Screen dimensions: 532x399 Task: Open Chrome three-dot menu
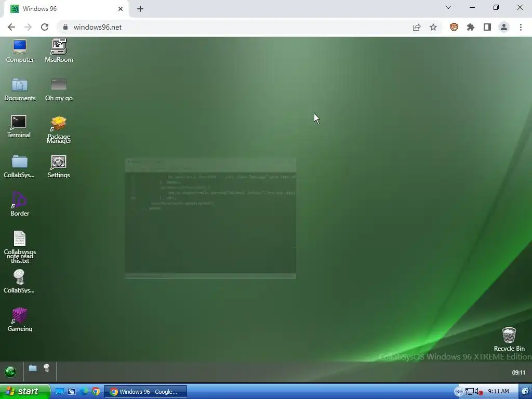pos(521,27)
